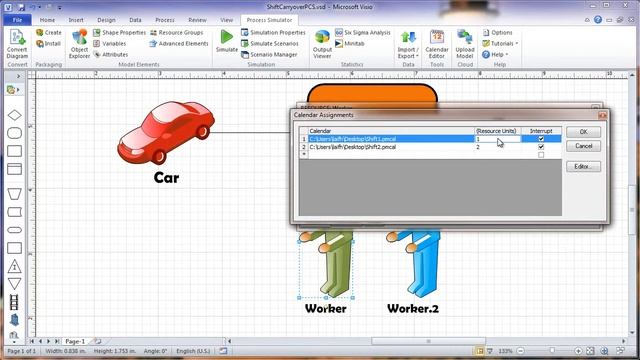Click Create in the Packaging group
Image resolution: width=640 pixels, height=360 pixels.
49,32
